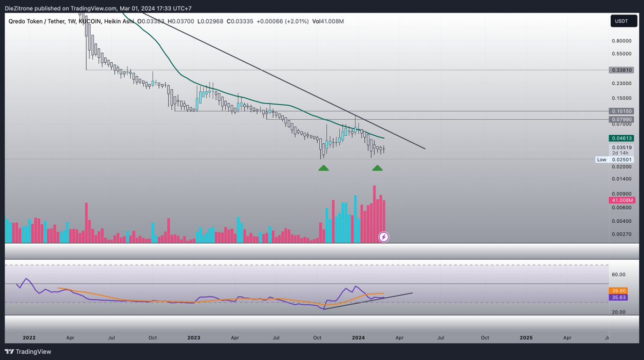The width and height of the screenshot is (644, 360).
Task: Click the pink 41.008M volume value label
Action: click(x=621, y=200)
